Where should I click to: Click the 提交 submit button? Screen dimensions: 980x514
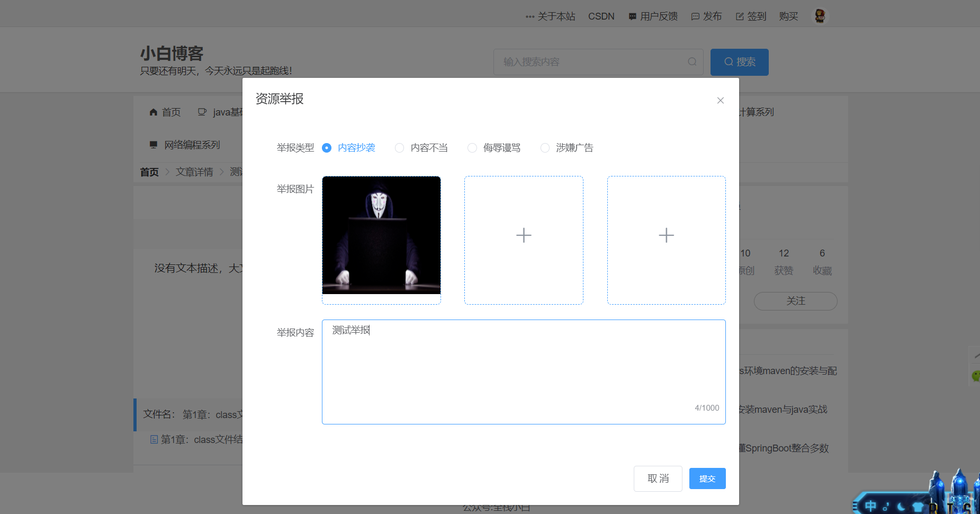(707, 478)
